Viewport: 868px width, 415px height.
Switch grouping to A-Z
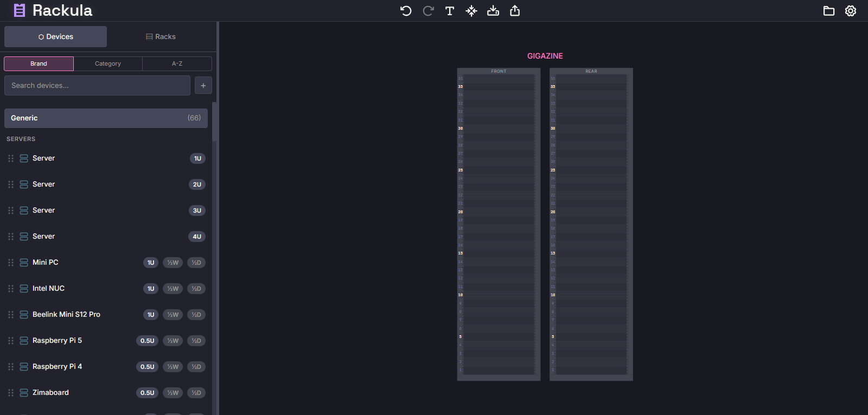click(177, 63)
